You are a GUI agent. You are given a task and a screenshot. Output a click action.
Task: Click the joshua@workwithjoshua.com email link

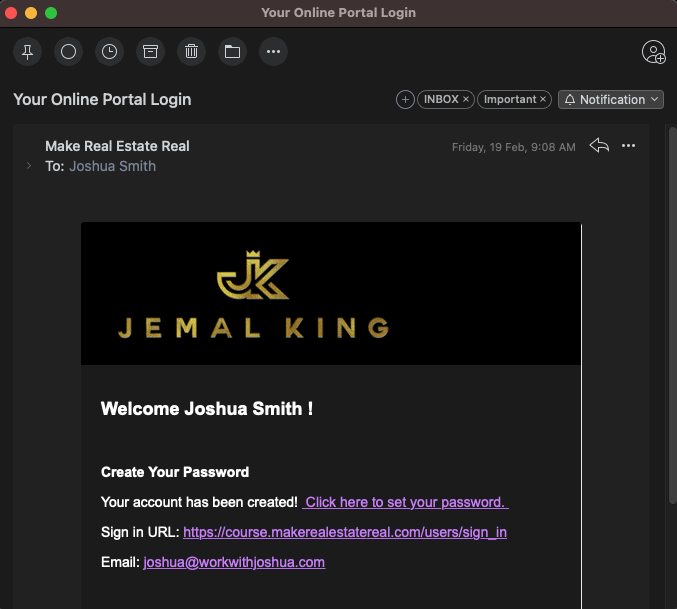pyautogui.click(x=234, y=562)
